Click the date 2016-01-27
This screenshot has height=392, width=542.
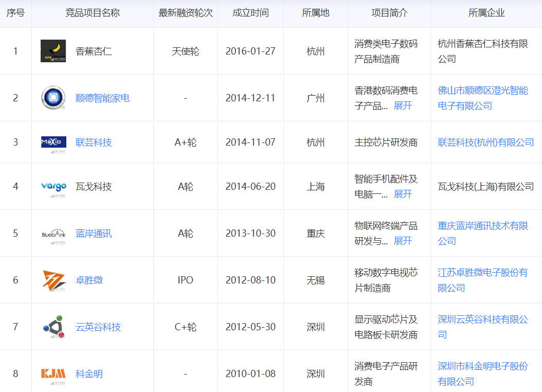pyautogui.click(x=250, y=51)
